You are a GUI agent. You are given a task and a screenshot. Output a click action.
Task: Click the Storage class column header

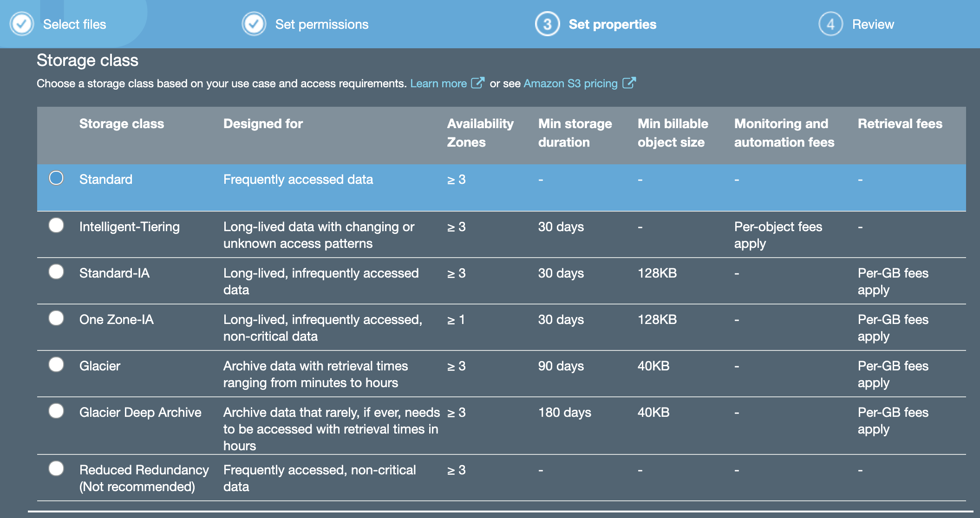122,124
